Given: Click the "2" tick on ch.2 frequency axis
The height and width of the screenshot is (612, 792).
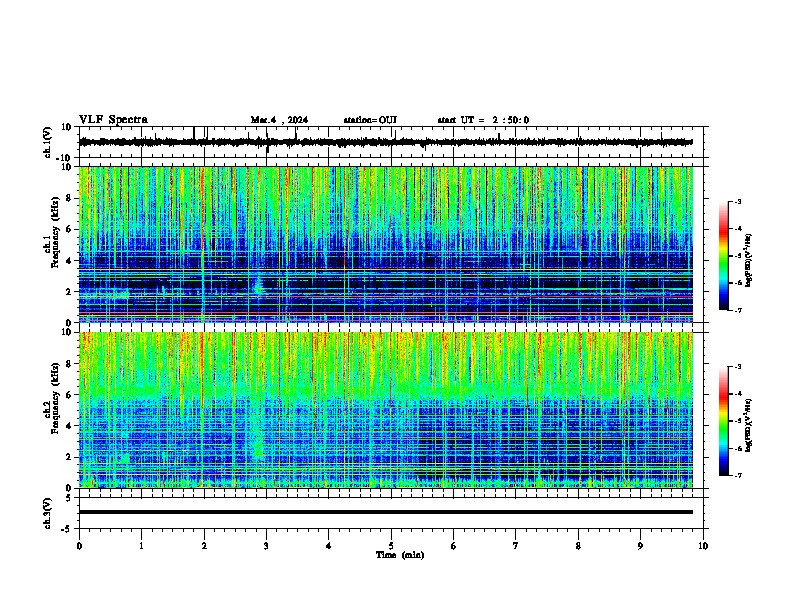Looking at the screenshot, I should (69, 457).
